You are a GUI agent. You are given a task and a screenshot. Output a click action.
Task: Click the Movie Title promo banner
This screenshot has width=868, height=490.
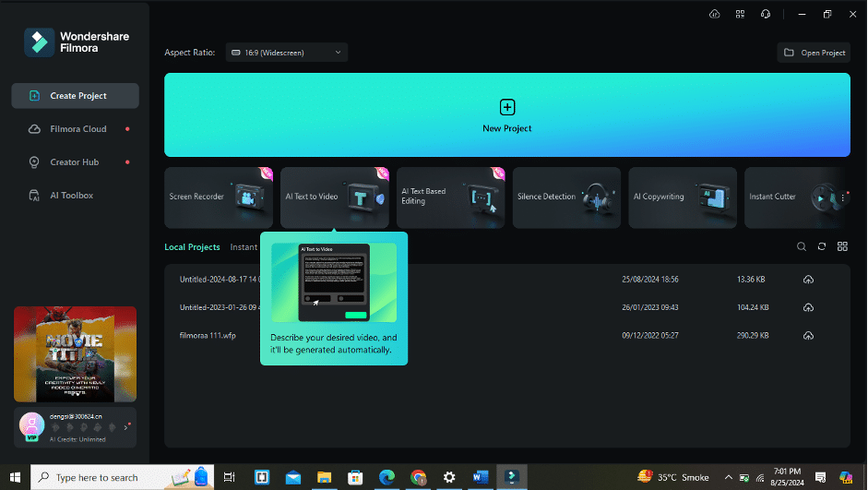point(75,354)
